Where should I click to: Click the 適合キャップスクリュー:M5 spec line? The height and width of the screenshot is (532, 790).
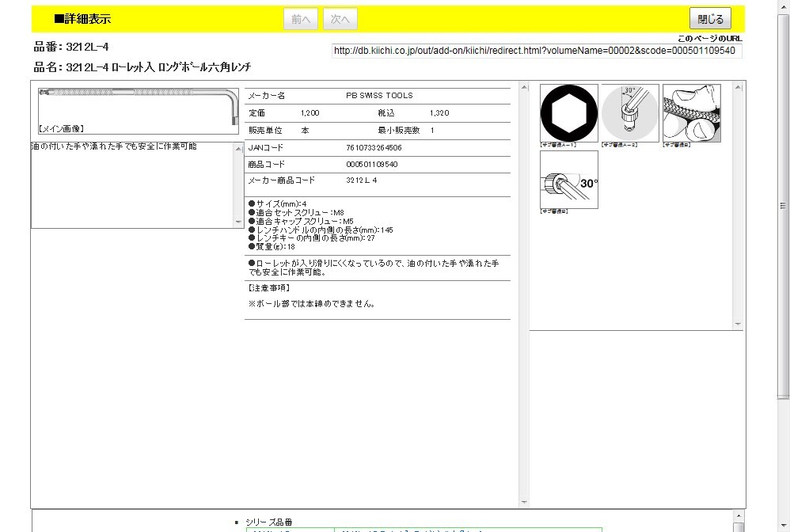point(301,221)
